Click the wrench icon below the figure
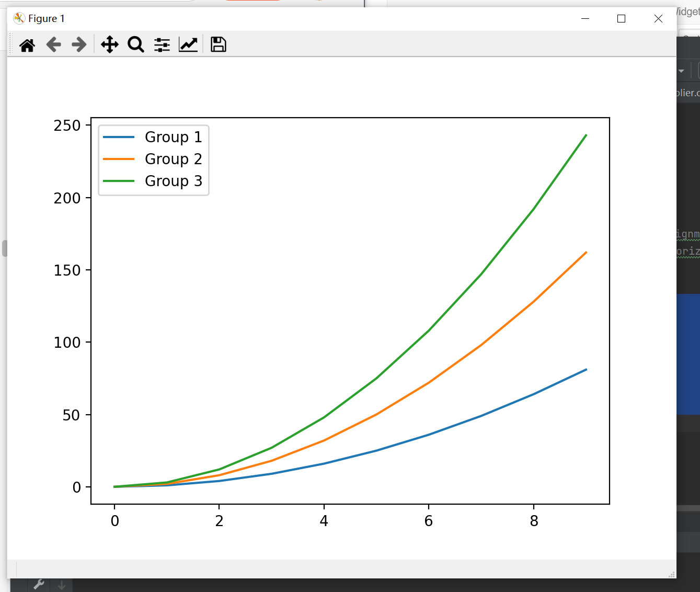This screenshot has height=592, width=700. point(39,585)
